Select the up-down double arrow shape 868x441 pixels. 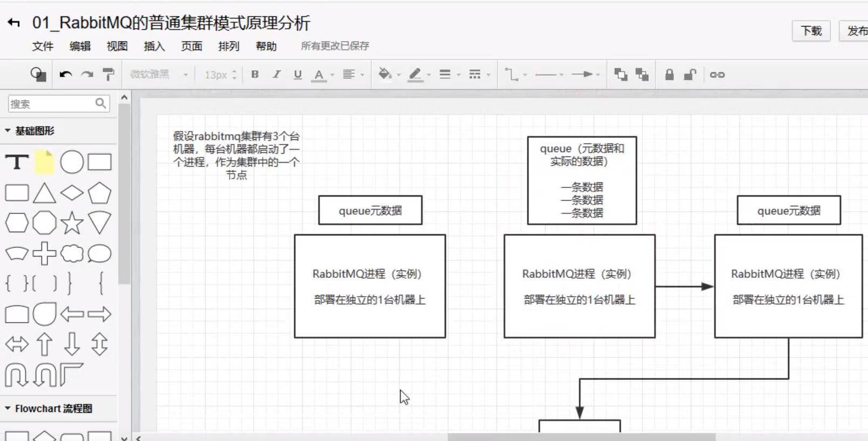click(x=99, y=344)
